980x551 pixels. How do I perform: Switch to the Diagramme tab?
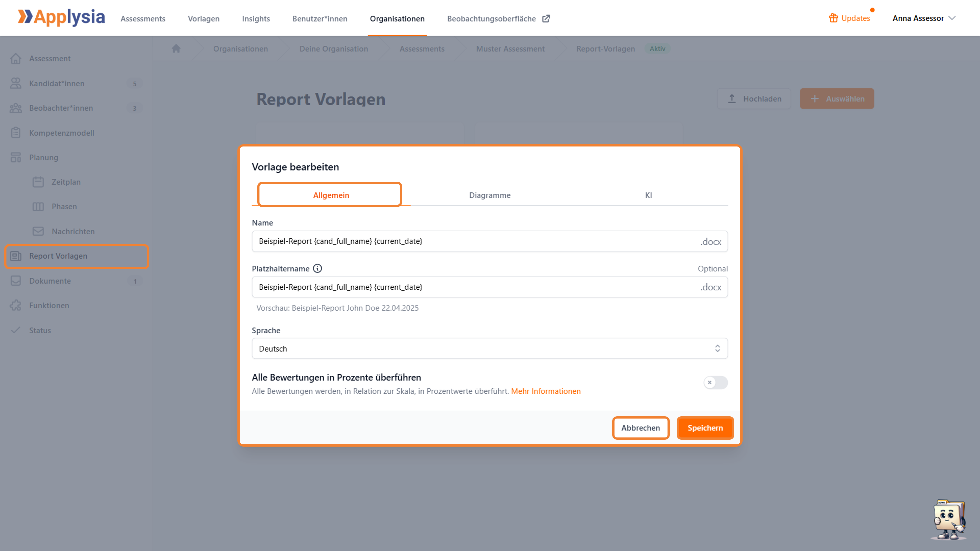[x=490, y=195]
